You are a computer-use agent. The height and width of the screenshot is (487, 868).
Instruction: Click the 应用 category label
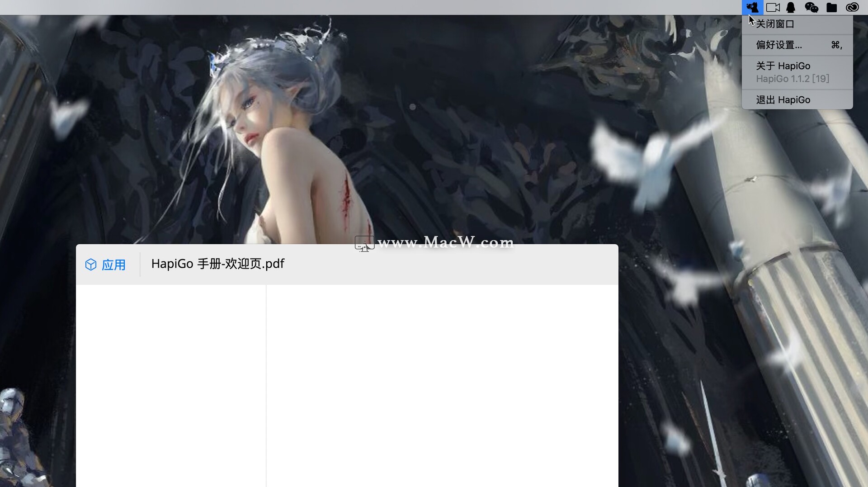113,265
